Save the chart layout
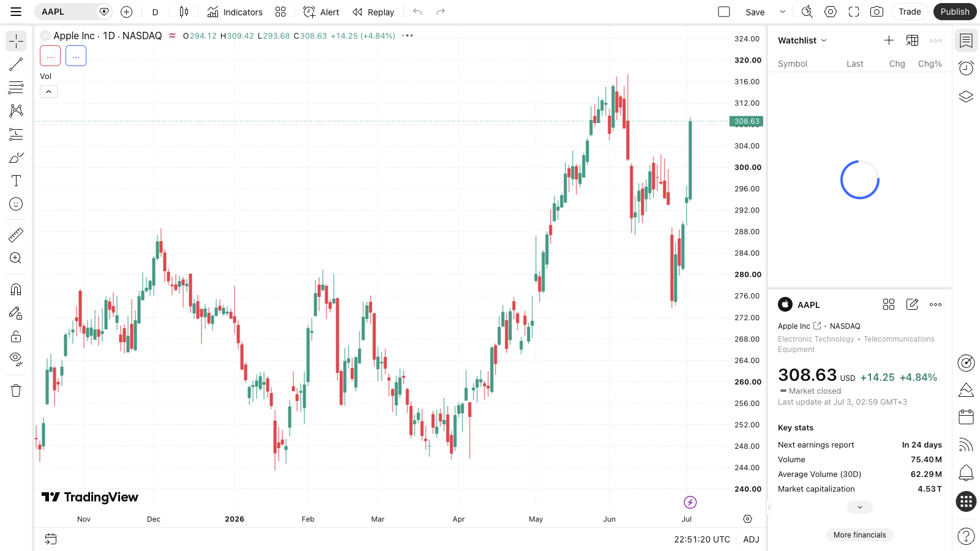Viewport: 980px width, 551px height. pyautogui.click(x=755, y=12)
